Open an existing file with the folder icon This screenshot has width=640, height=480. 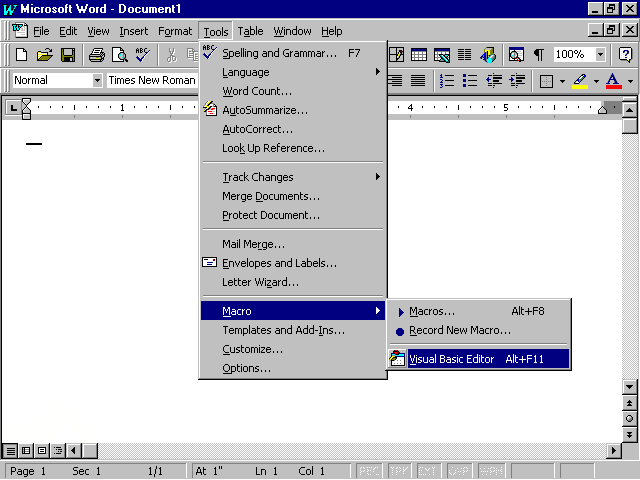(x=44, y=55)
